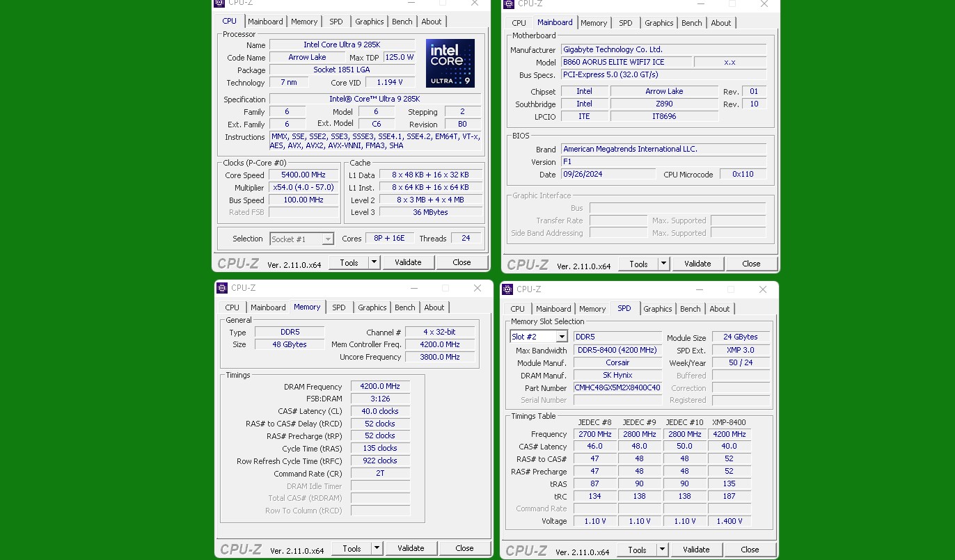The image size is (955, 560).
Task: Open Mainboard tab in the SPD window
Action: (553, 309)
